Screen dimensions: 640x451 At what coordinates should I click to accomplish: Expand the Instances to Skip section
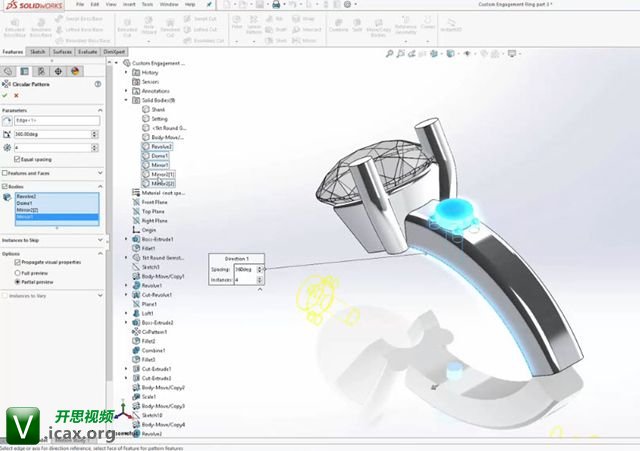point(100,240)
